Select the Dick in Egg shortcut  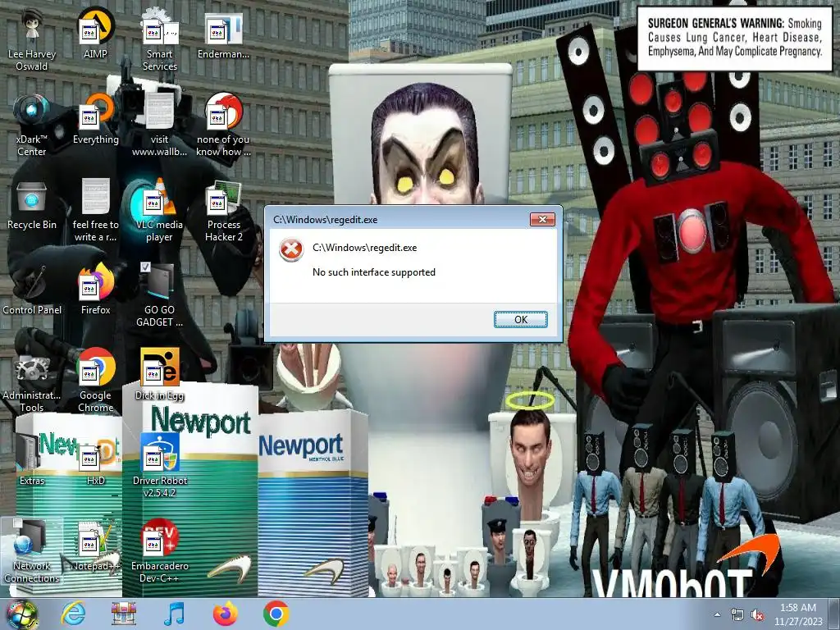pyautogui.click(x=160, y=375)
